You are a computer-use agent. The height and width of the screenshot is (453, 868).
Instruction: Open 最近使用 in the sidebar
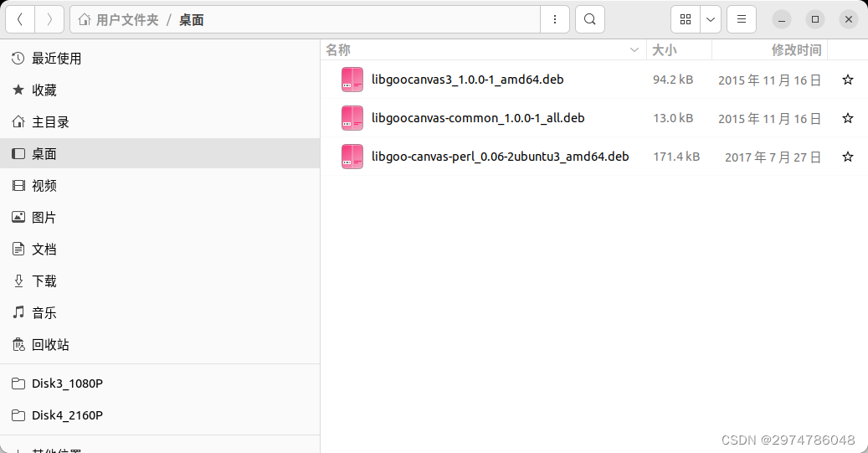(x=160, y=58)
